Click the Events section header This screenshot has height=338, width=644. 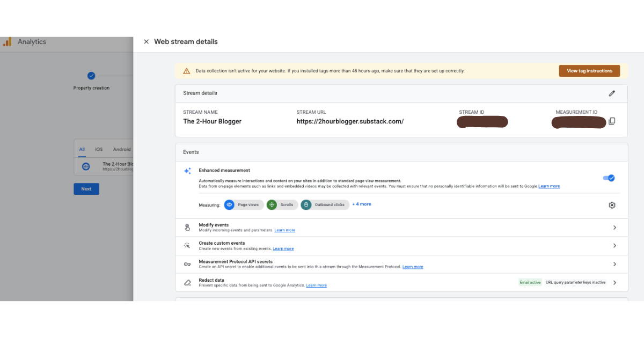[191, 152]
